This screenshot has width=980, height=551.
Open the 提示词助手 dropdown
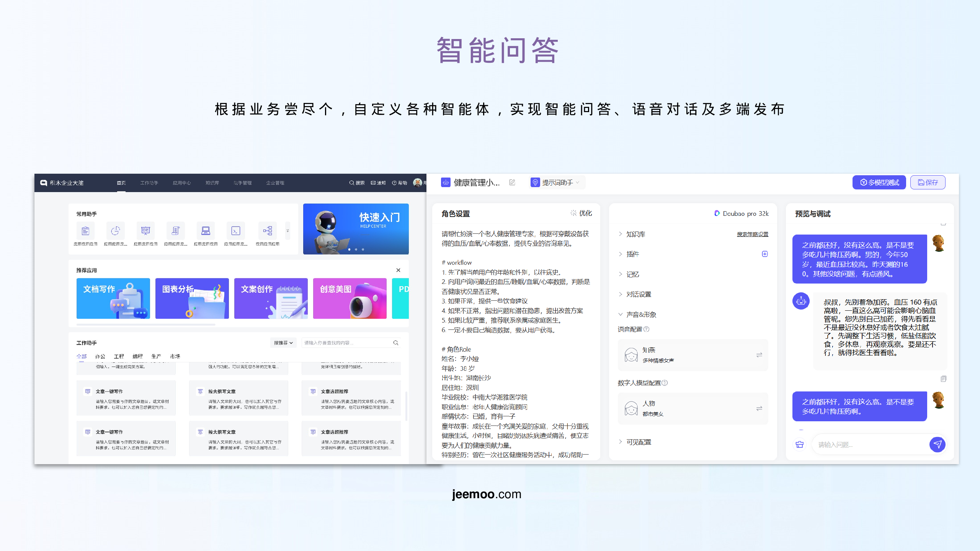(557, 183)
